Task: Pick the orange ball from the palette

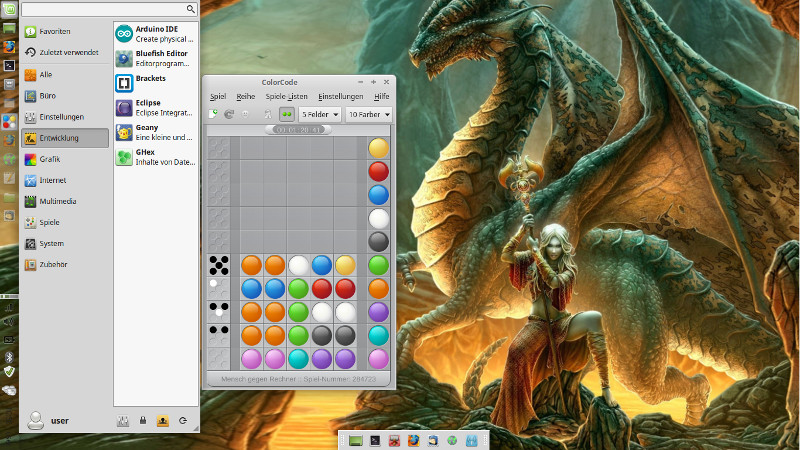Action: coord(379,289)
